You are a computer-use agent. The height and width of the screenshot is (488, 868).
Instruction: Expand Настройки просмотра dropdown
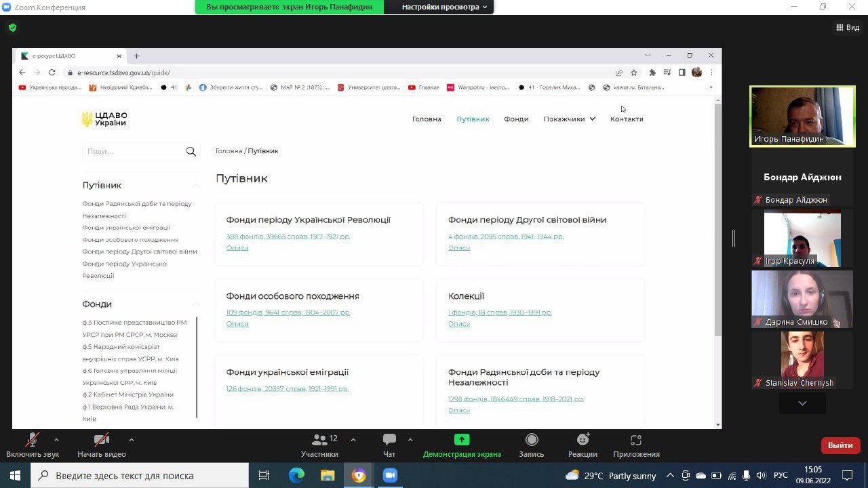[x=445, y=7]
